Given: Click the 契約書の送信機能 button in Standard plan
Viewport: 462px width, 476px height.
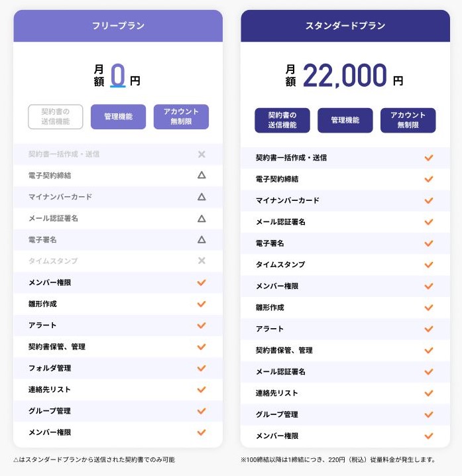Looking at the screenshot, I should 282,120.
